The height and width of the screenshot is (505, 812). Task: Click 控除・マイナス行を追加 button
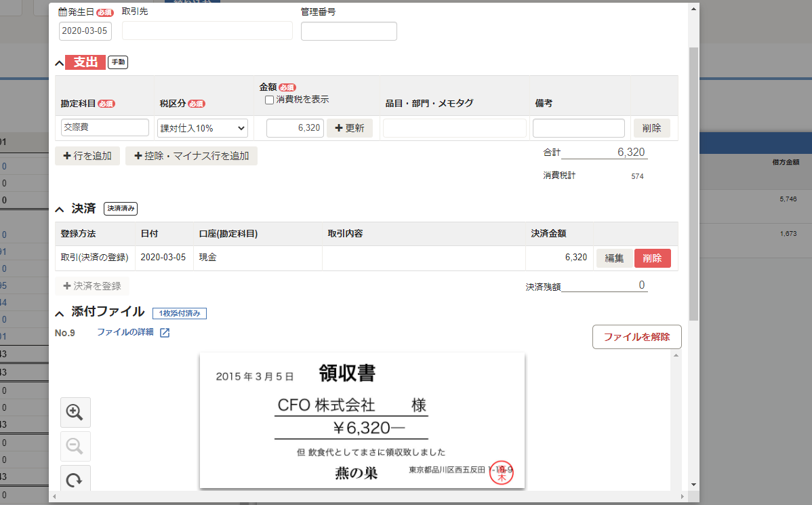tap(191, 156)
